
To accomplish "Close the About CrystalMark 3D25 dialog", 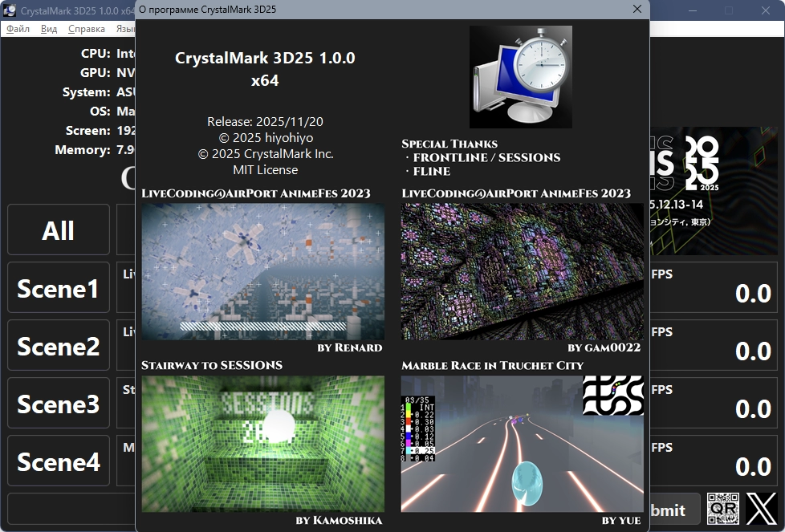I will 637,9.
